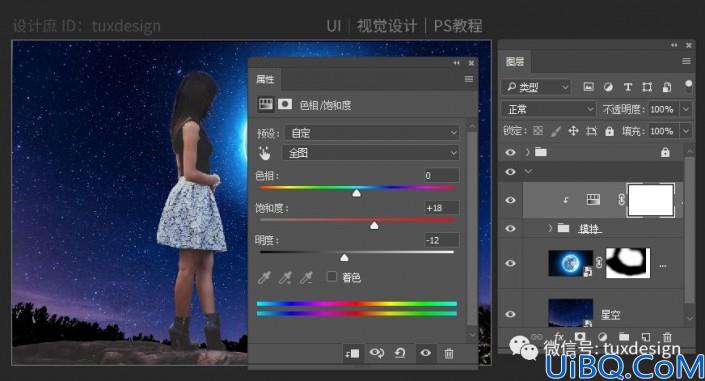Adjust the 色相 hue slider handle
The height and width of the screenshot is (381, 705).
[x=357, y=193]
